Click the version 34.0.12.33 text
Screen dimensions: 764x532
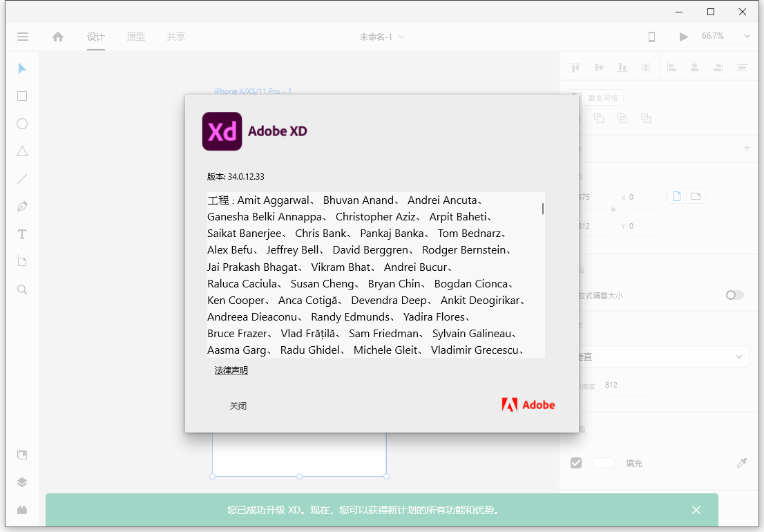coord(236,176)
